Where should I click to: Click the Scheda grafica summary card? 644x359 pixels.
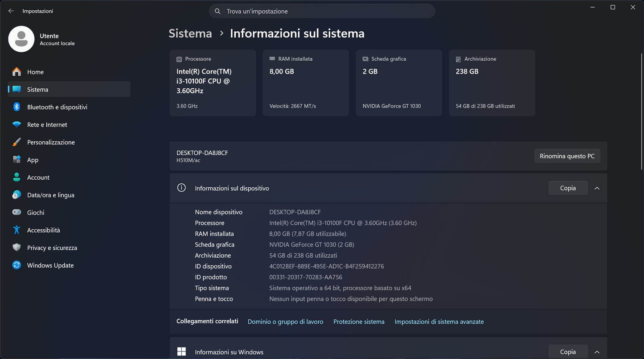[399, 83]
